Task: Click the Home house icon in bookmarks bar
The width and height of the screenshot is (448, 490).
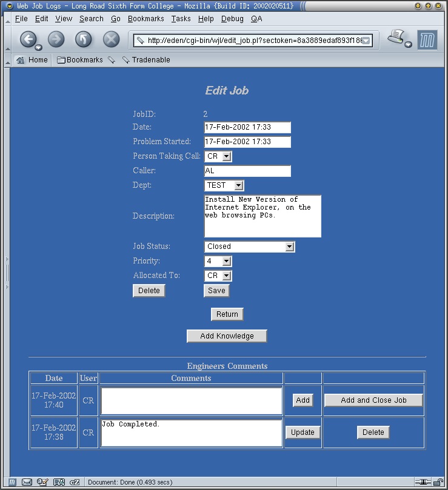Action: coord(21,60)
